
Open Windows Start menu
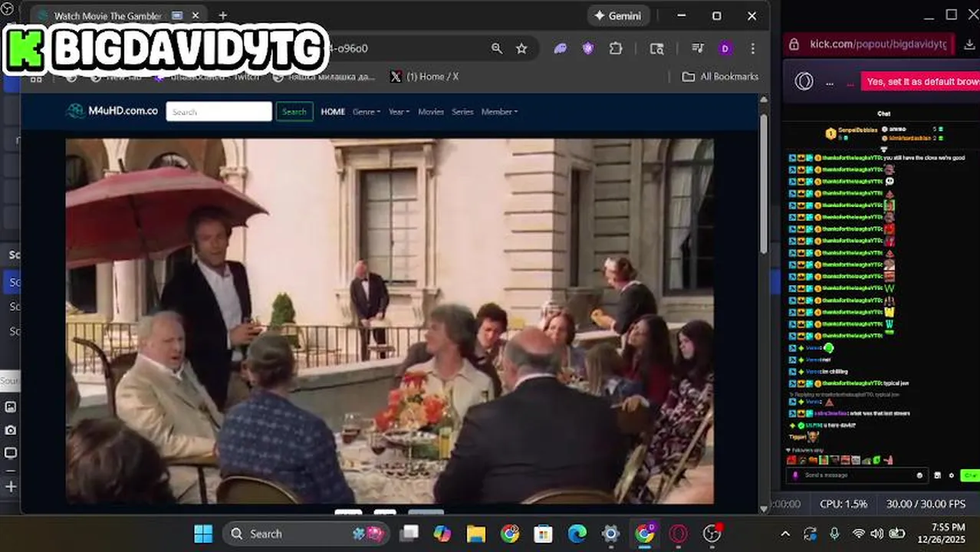pos(203,534)
